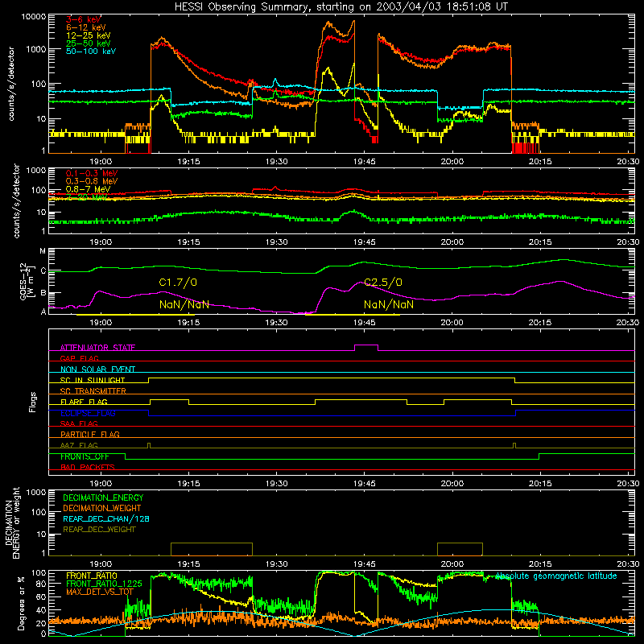
Task: Click the 0.3-0.8 MeV legend label
Action: point(92,181)
